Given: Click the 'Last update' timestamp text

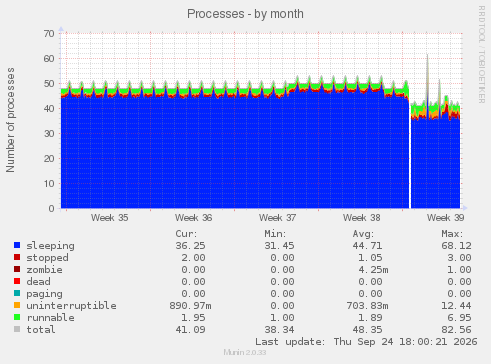Looking at the screenshot, I should [366, 342].
